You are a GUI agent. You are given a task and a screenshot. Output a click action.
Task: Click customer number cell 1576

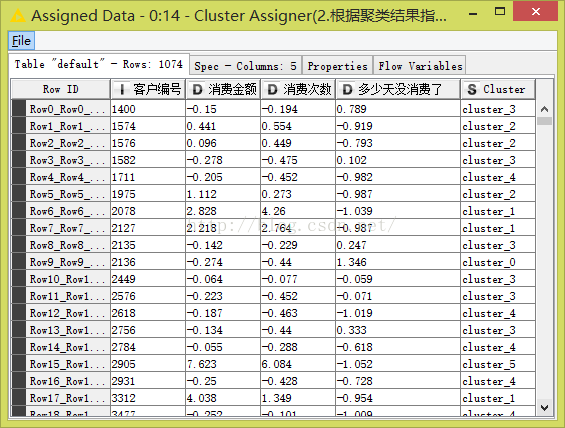coord(148,143)
